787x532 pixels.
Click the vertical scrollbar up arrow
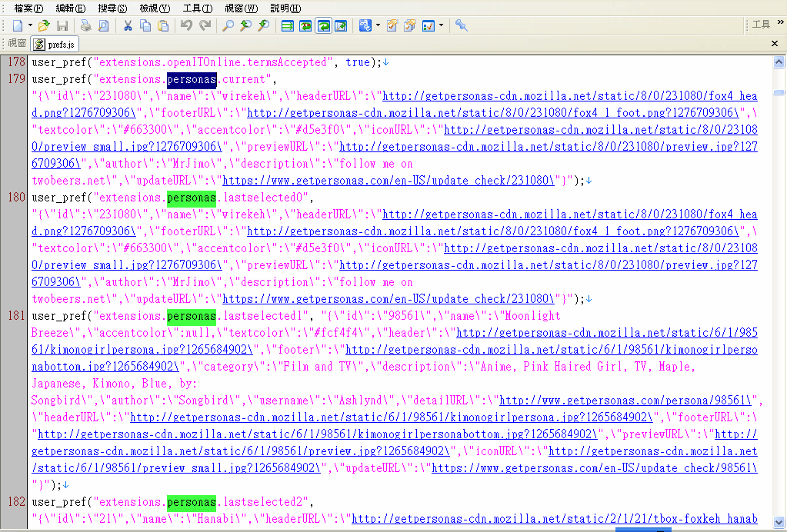780,61
